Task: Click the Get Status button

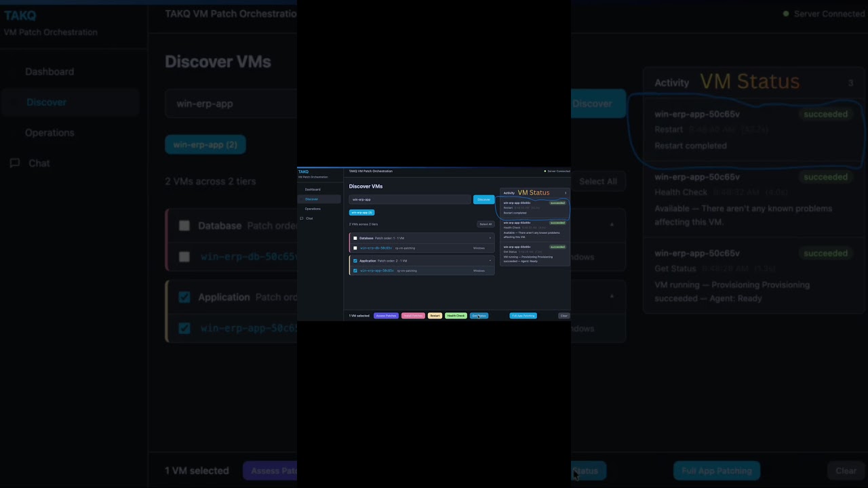Action: pos(479,316)
